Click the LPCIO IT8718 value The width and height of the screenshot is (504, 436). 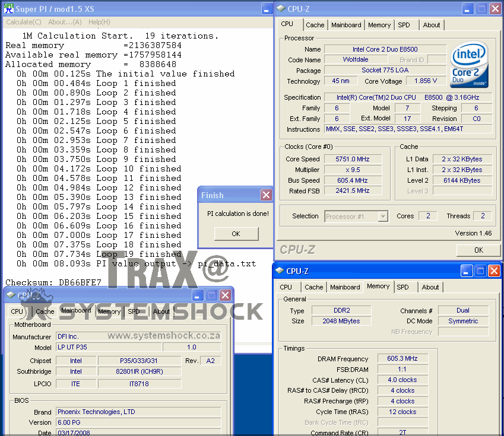[x=139, y=384]
